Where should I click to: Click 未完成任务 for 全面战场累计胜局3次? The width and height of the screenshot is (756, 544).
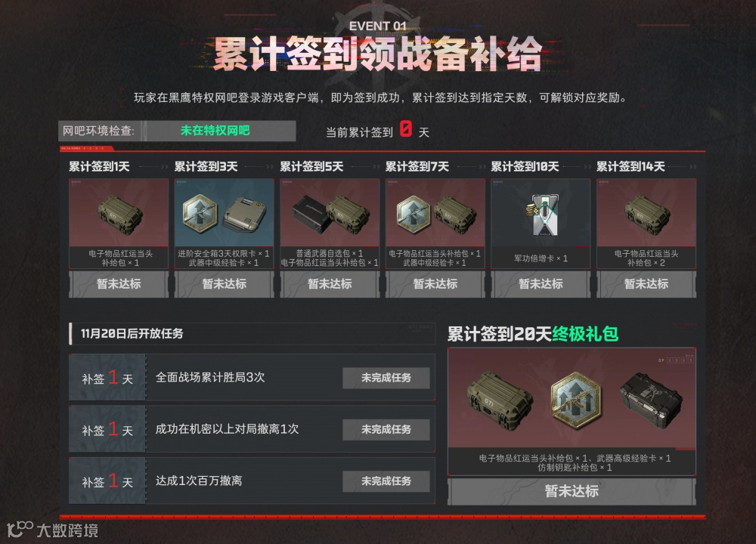[x=386, y=378]
